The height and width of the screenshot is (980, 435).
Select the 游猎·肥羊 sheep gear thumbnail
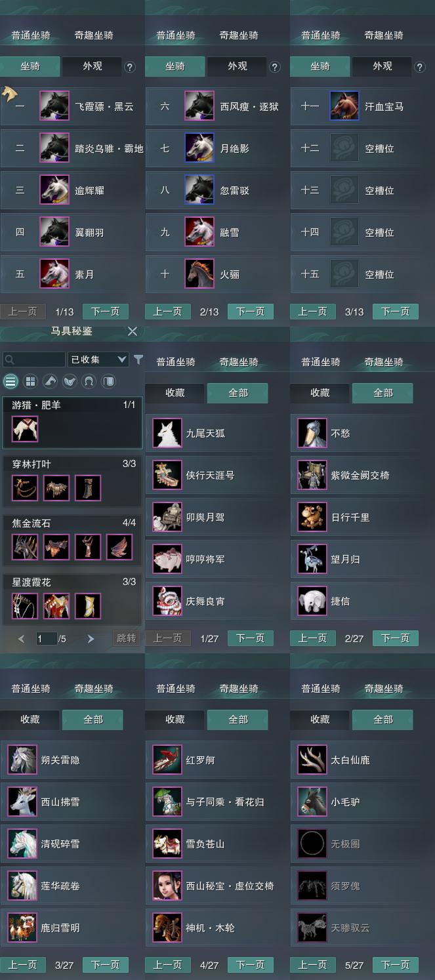pyautogui.click(x=25, y=430)
